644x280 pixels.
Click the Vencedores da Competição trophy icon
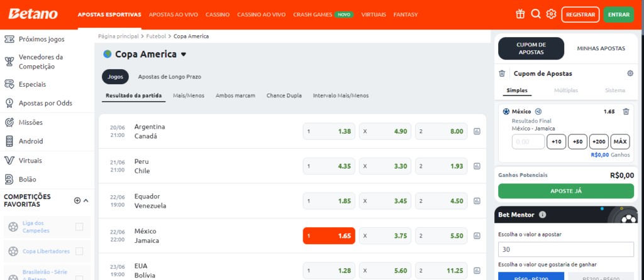(9, 62)
